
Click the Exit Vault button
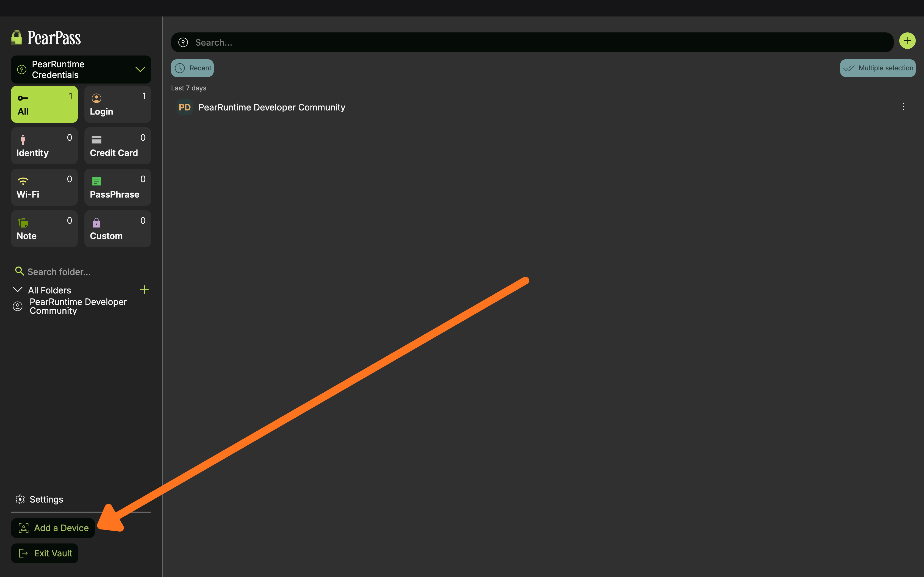coord(45,553)
